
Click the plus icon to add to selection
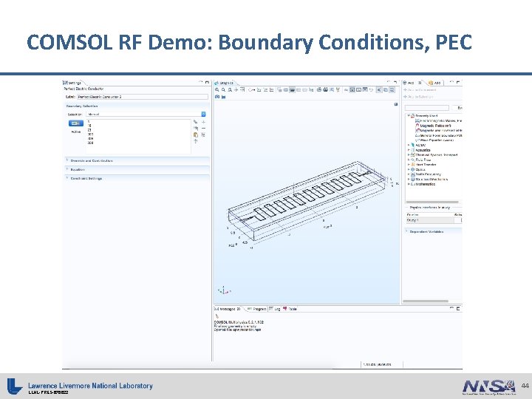(x=204, y=122)
